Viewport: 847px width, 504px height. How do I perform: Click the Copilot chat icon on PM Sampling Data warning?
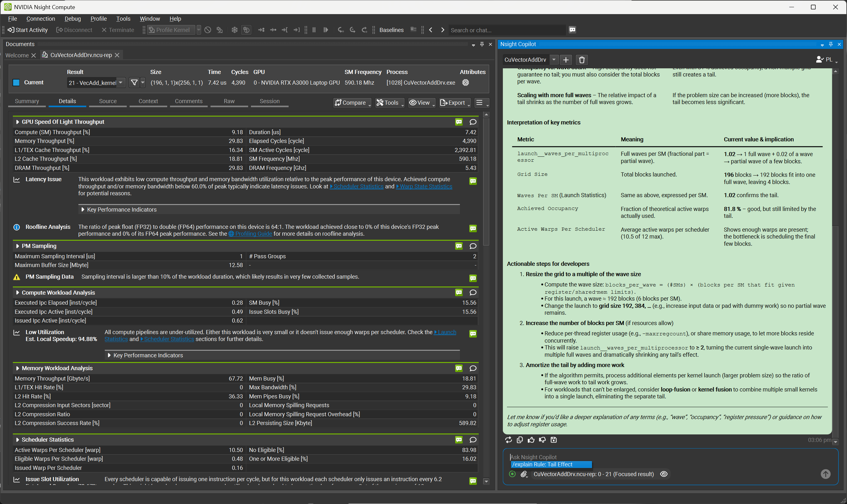point(473,279)
